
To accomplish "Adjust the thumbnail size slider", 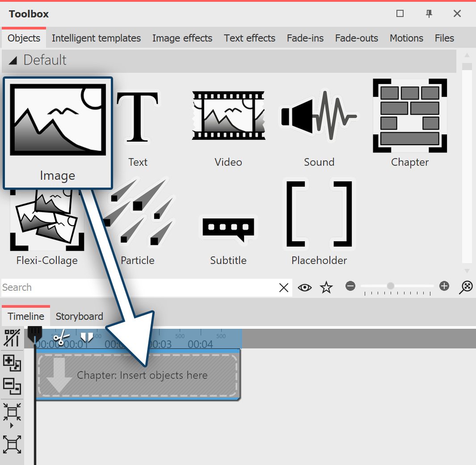I will click(391, 286).
